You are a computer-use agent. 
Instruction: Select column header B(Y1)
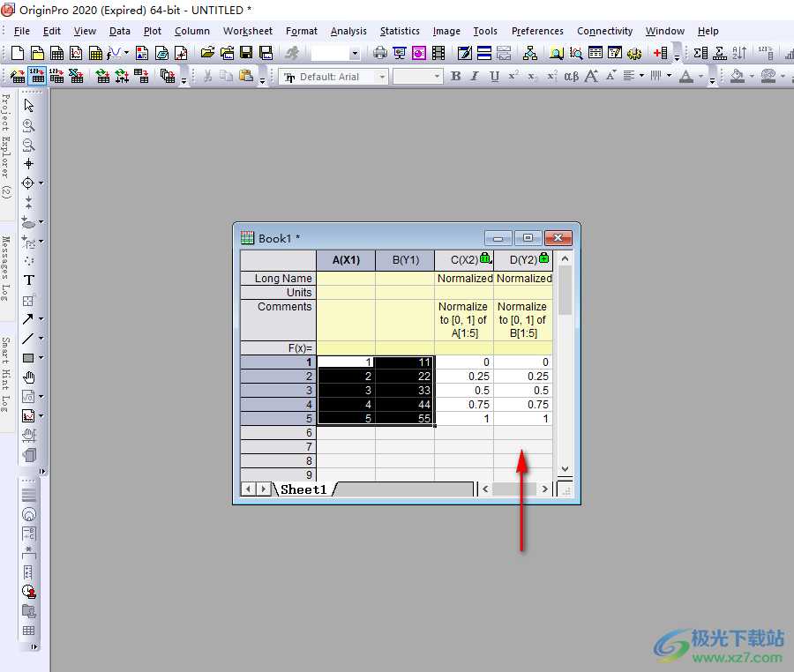[x=405, y=260]
